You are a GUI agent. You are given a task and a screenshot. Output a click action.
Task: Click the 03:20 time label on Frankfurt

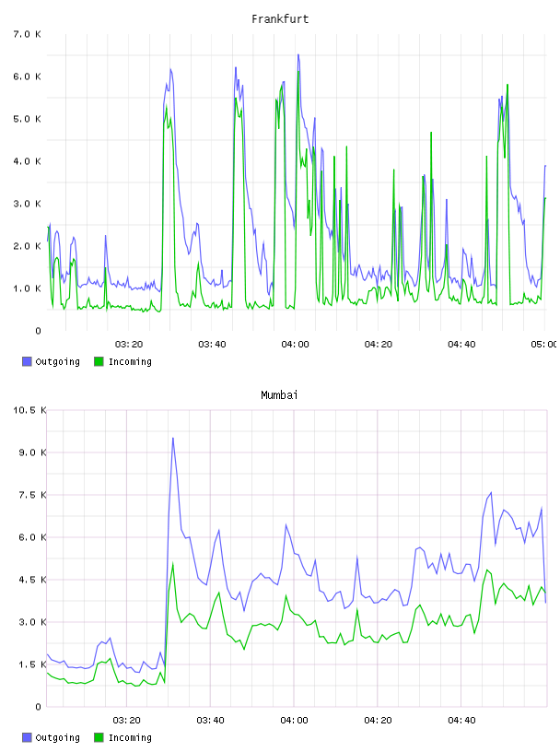[129, 345]
